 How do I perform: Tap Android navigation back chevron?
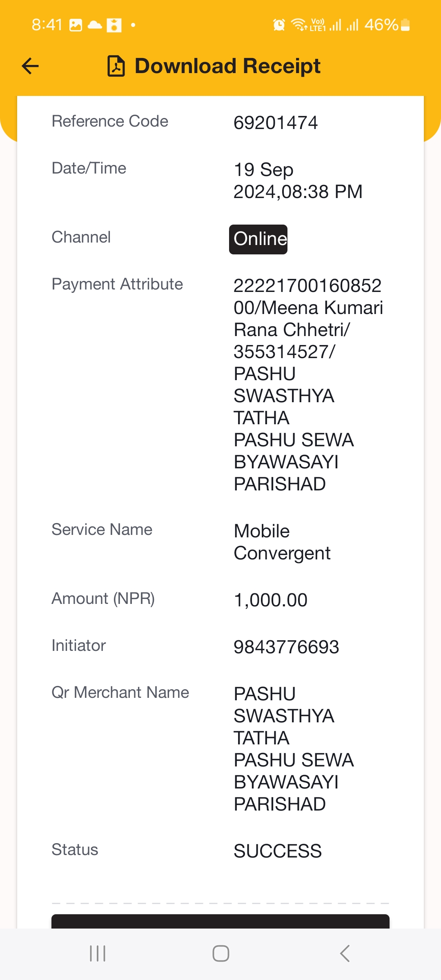pos(345,953)
